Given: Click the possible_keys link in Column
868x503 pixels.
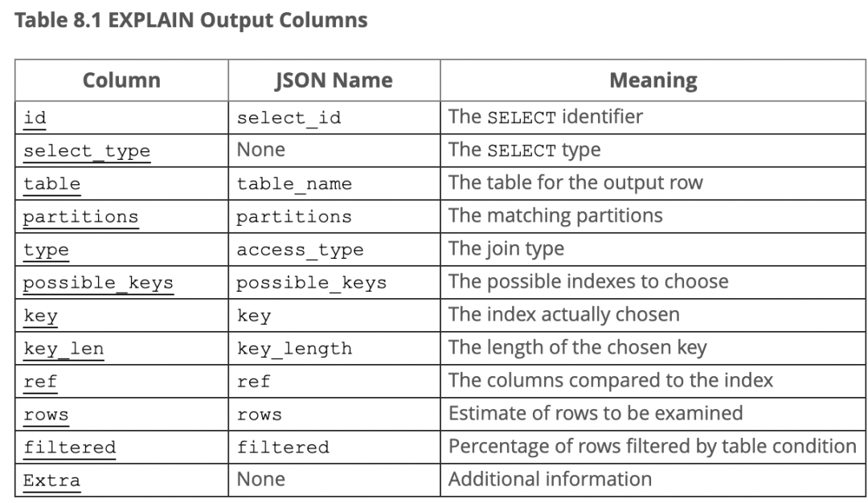Looking at the screenshot, I should [98, 283].
